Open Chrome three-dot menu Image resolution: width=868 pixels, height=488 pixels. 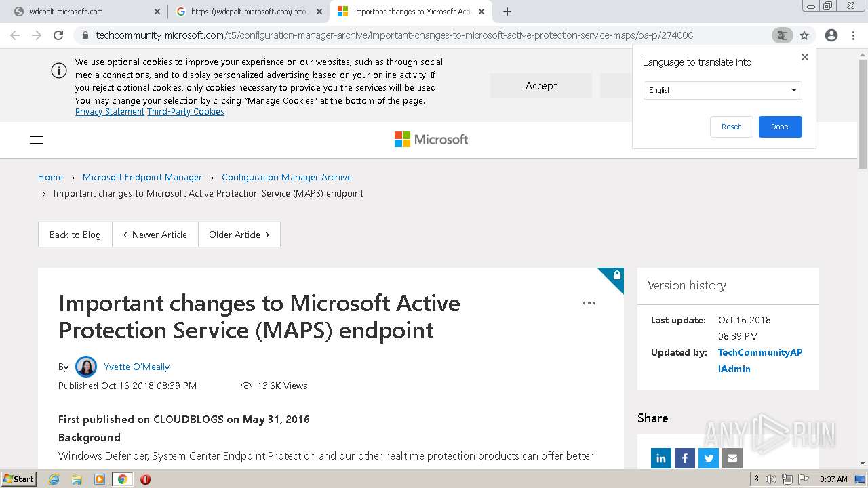[x=853, y=35]
